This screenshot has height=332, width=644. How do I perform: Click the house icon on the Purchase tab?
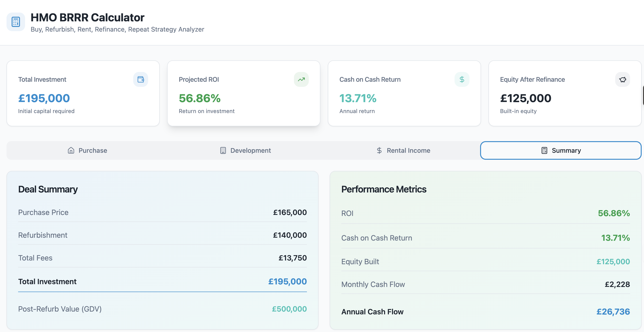coord(71,150)
